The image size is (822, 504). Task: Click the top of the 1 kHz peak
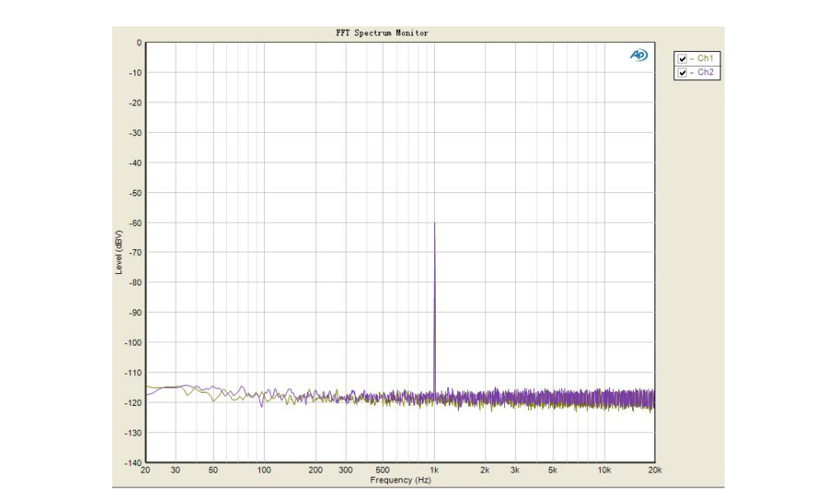coord(434,224)
